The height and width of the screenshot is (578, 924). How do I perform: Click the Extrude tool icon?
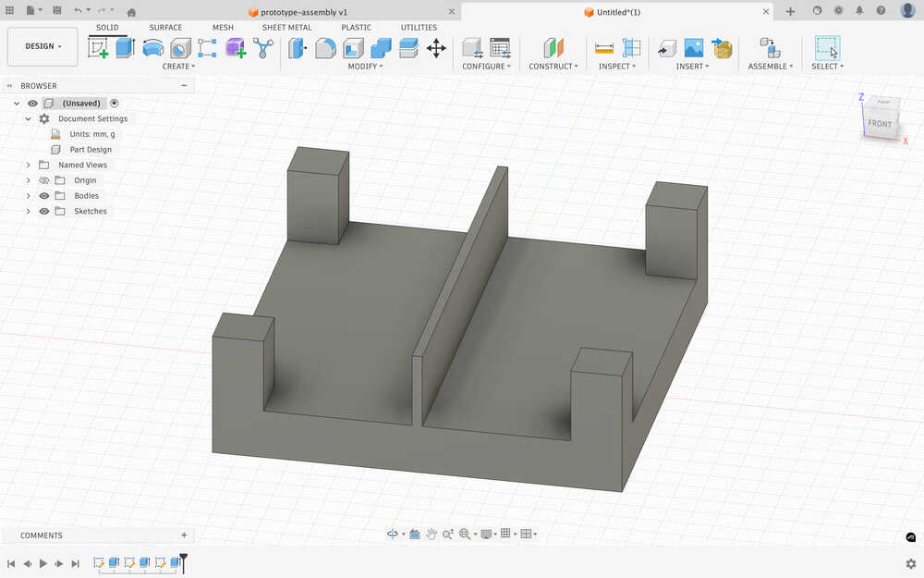[x=125, y=48]
